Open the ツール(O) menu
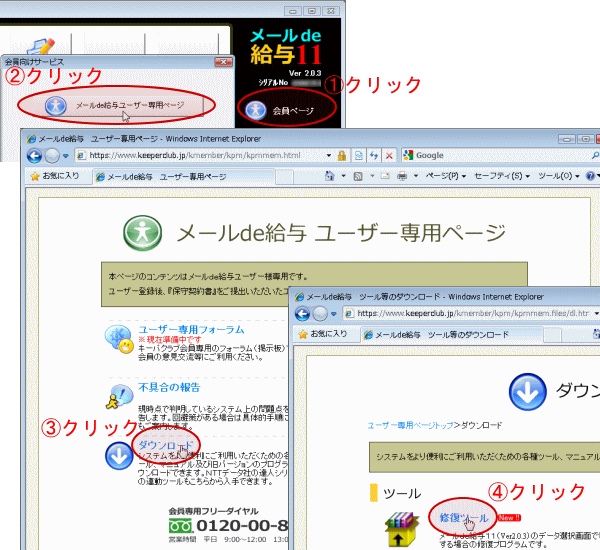Screen dimensions: 600x550 [x=559, y=176]
